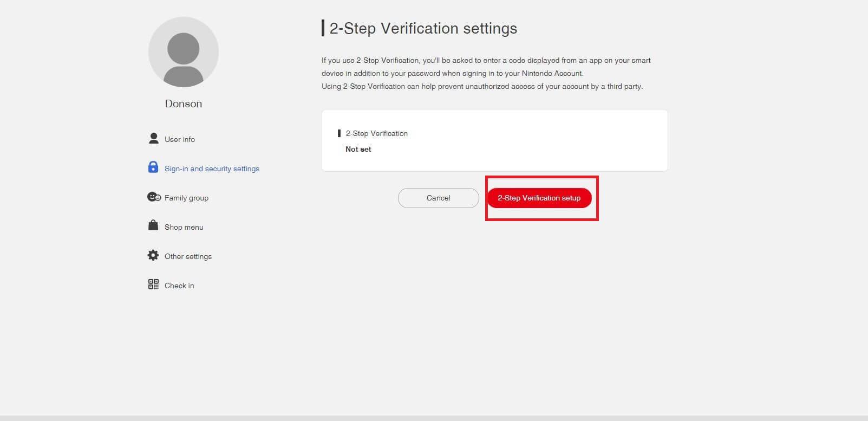Click Donson's profile avatar picture
868x421 pixels.
tap(184, 52)
